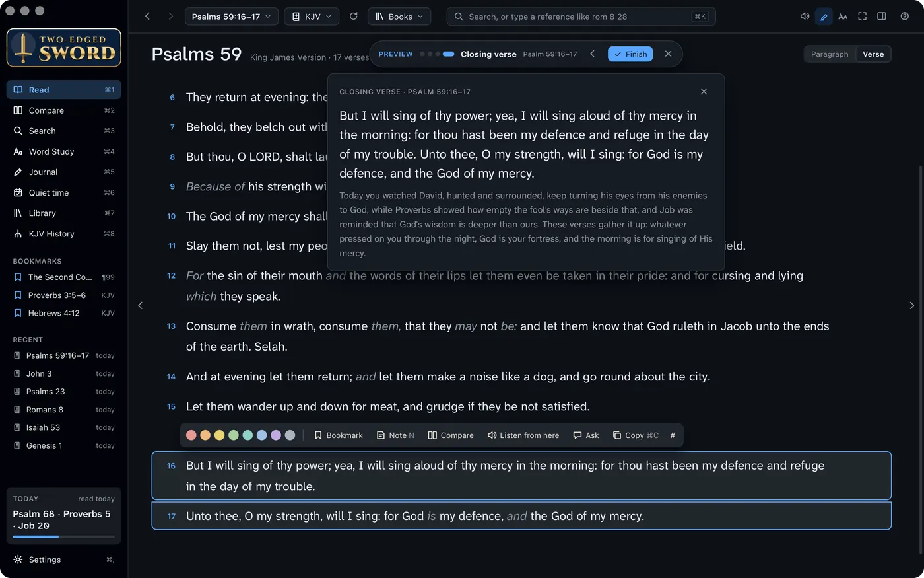Focus the search or reference field
This screenshot has width=924, height=578.
581,17
